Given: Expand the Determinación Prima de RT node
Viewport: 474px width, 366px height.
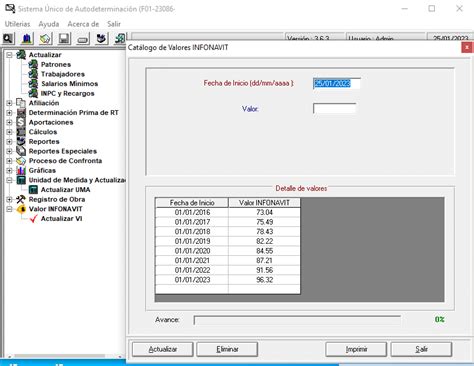Looking at the screenshot, I should pos(10,113).
